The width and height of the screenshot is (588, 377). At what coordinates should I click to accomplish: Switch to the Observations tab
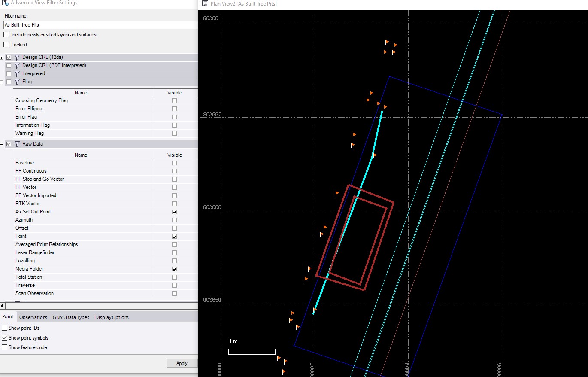coord(33,317)
